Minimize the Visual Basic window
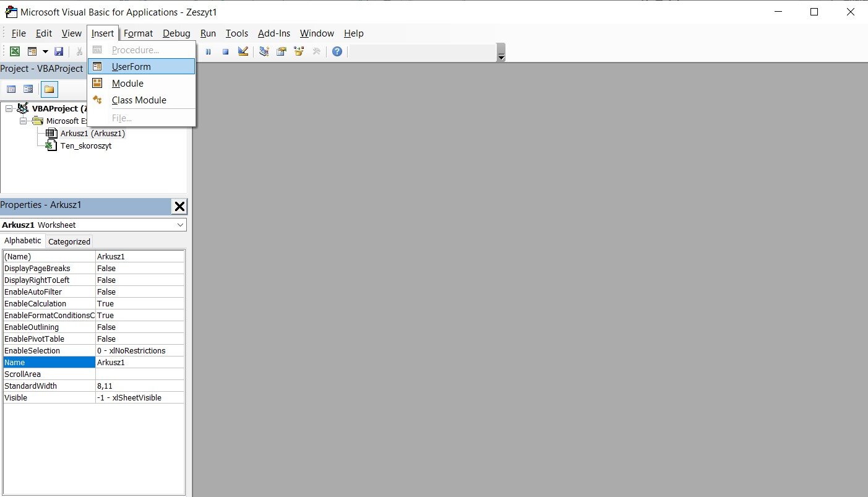The width and height of the screenshot is (868, 497). click(779, 12)
